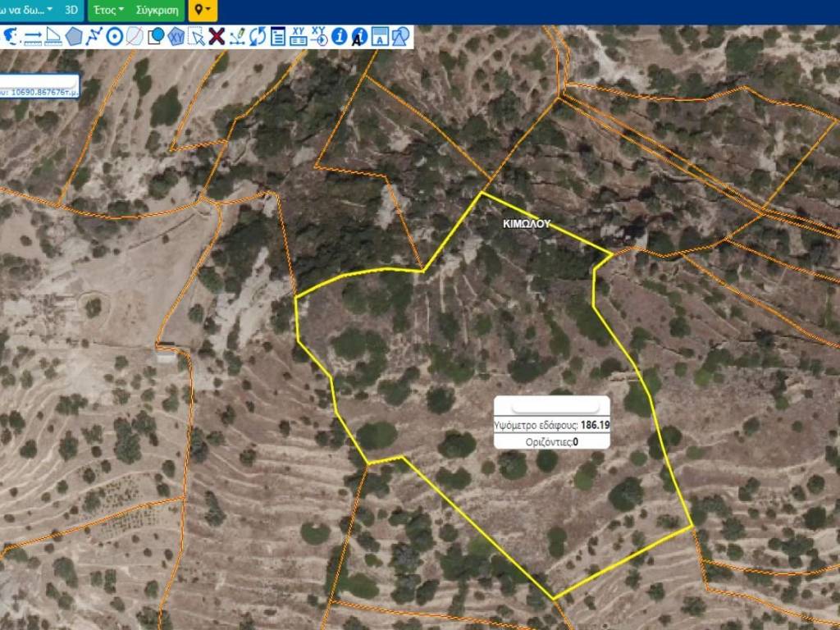
Task: Open the yellow location pin dropdown
Action: (202, 11)
